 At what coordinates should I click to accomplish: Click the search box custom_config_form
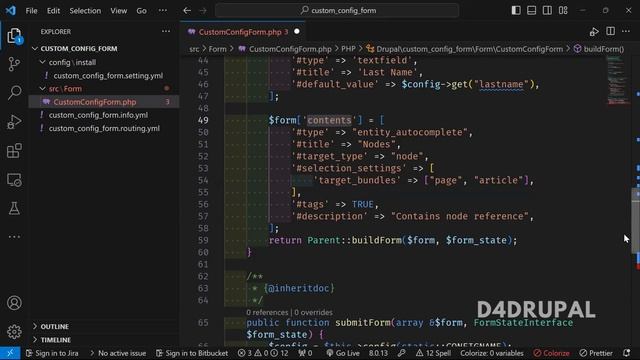point(337,11)
